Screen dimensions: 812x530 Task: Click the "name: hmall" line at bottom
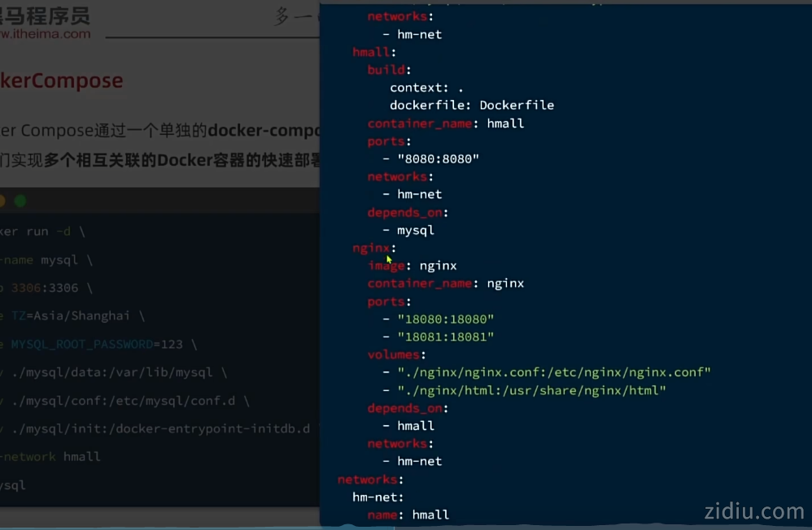point(408,515)
